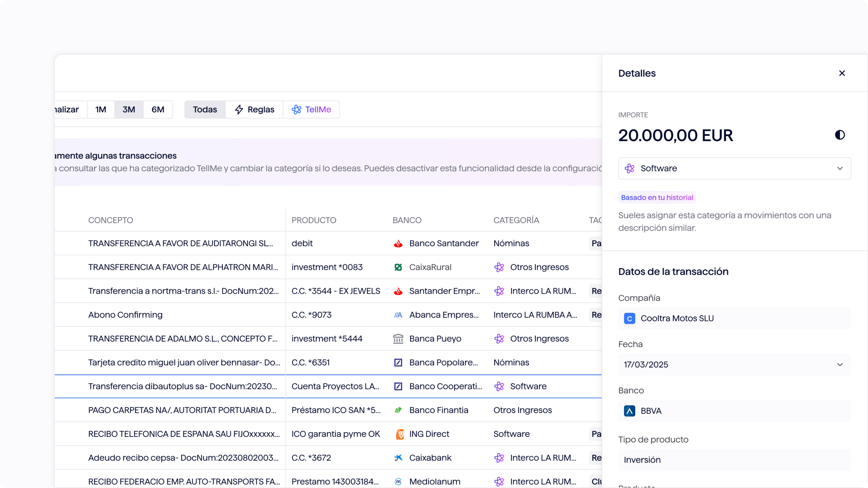Open row RECIBO TELEFONICA DE ESPANA SAU
The height and width of the screenshot is (488, 868).
point(328,434)
